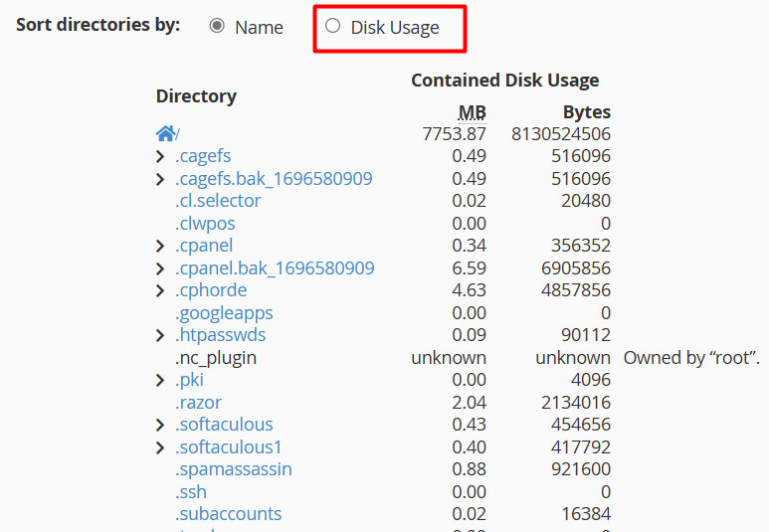Open the .clwpos directory link
The width and height of the screenshot is (769, 532).
(x=205, y=223)
